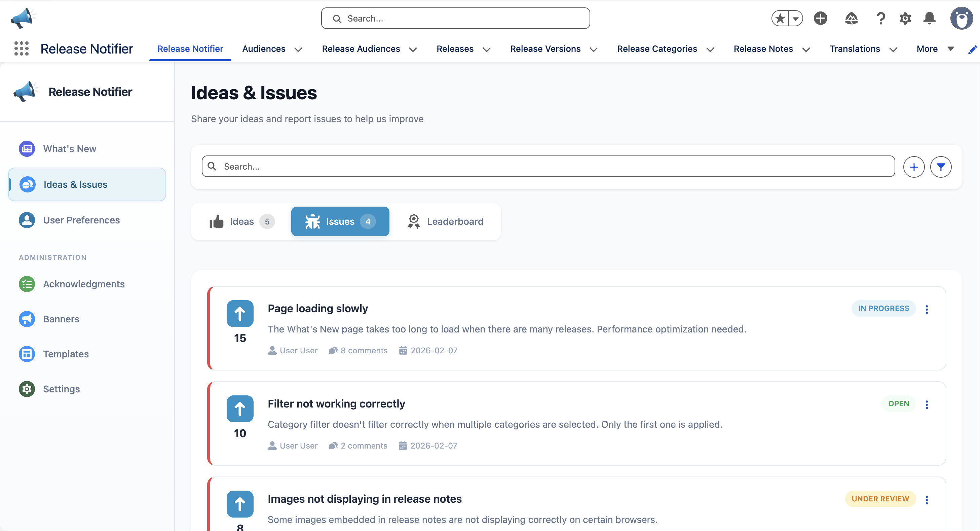Open actions menu for Page loading slowly
The height and width of the screenshot is (531, 980).
(927, 309)
